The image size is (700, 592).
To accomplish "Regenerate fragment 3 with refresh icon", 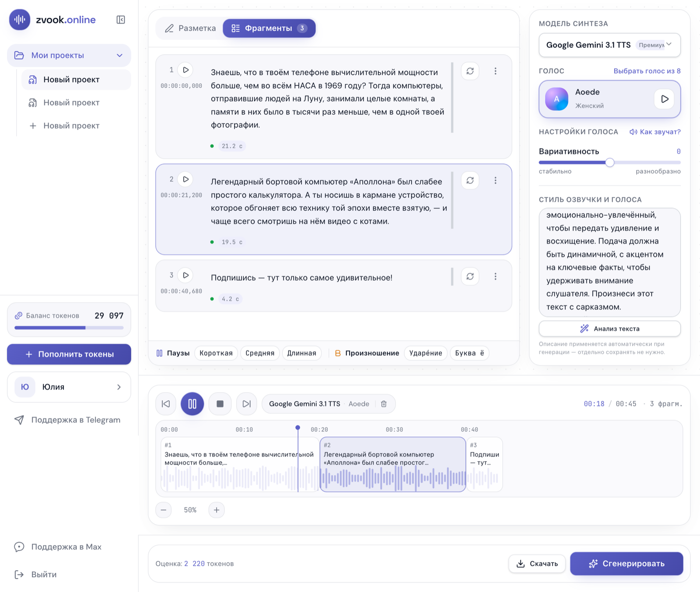I will point(470,277).
